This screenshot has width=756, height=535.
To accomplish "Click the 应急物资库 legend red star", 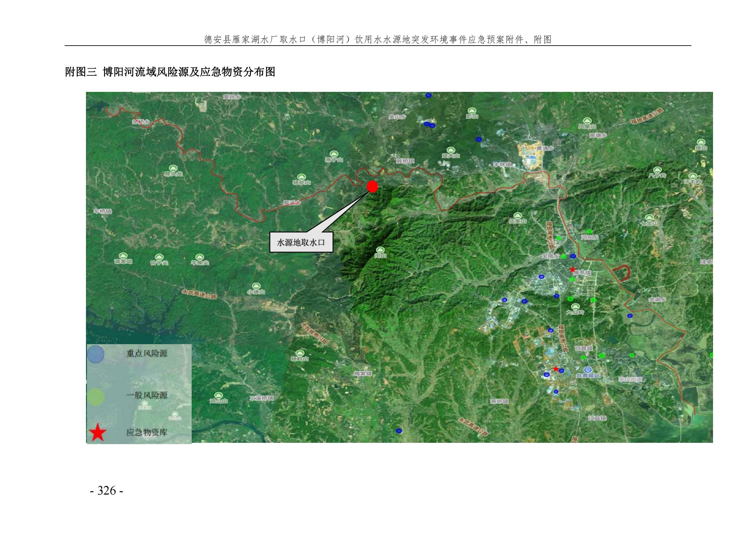I will tap(97, 433).
